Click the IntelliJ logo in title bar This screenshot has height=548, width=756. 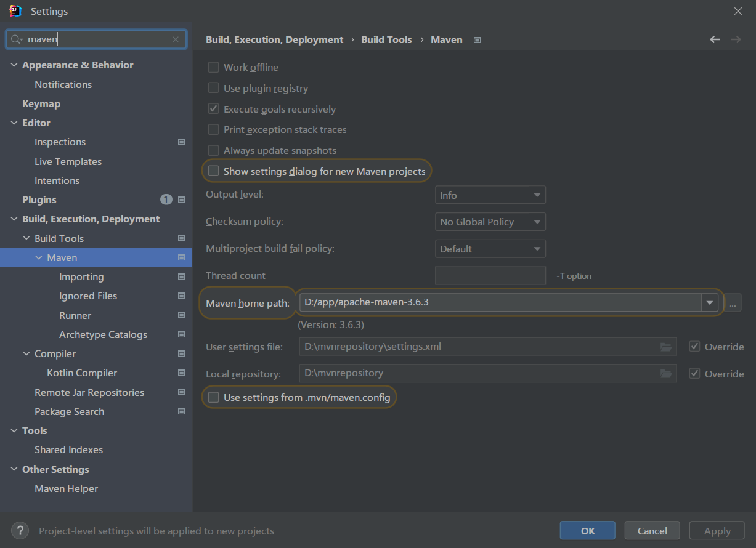click(15, 11)
